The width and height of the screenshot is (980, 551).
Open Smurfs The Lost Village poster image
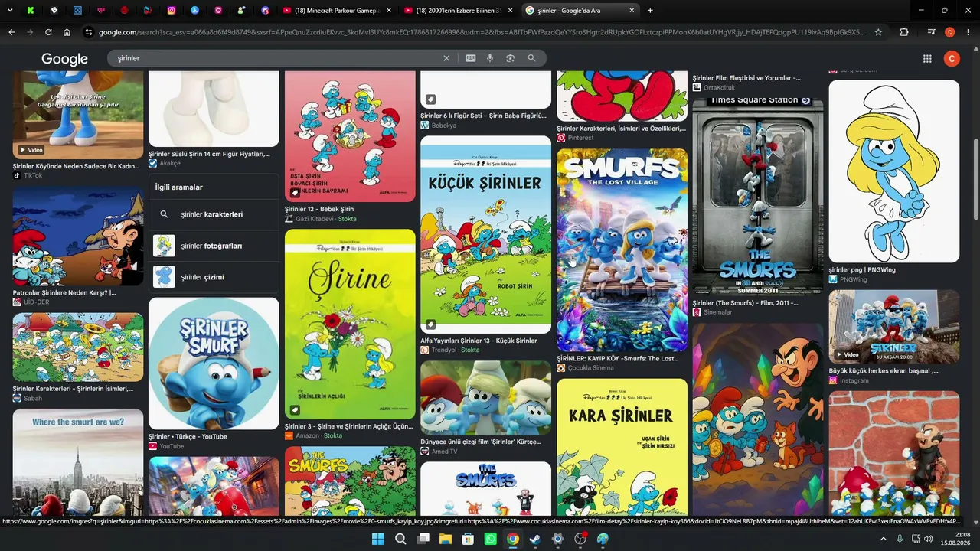pyautogui.click(x=622, y=250)
